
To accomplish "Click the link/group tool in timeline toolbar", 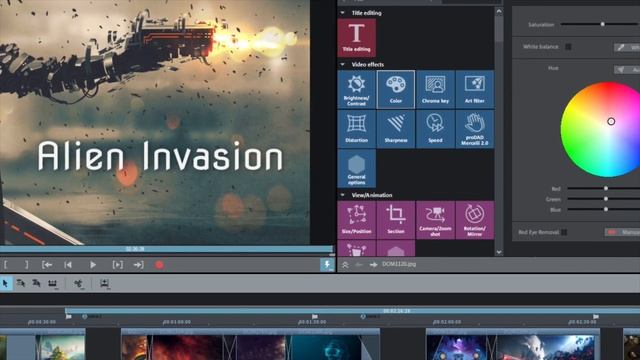I will click(x=78, y=283).
